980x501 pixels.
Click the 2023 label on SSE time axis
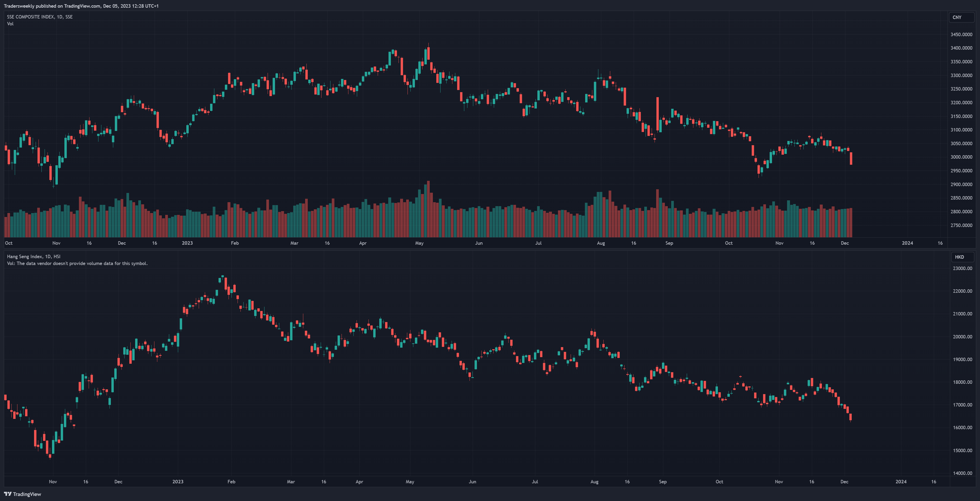point(187,243)
